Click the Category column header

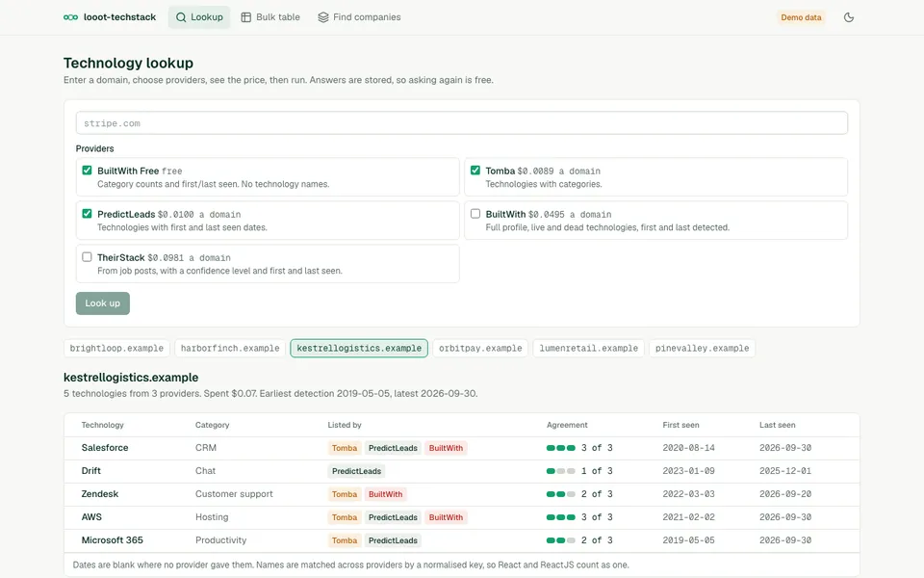tap(212, 425)
